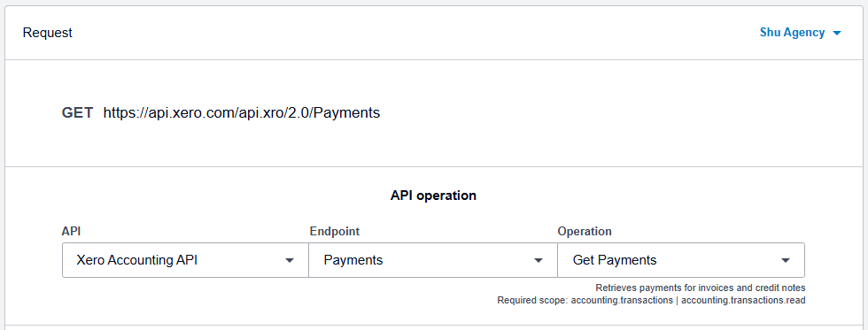The image size is (868, 330).
Task: Open the Xero Accounting API dropdown
Action: click(185, 260)
